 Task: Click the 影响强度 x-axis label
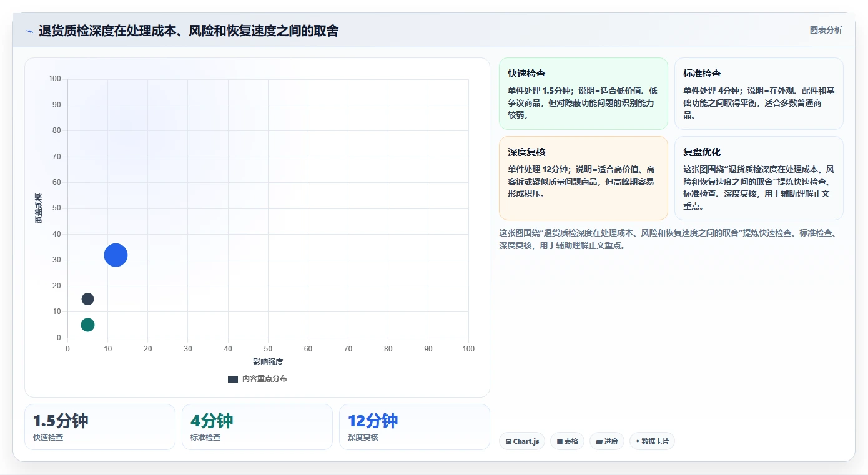pos(268,362)
